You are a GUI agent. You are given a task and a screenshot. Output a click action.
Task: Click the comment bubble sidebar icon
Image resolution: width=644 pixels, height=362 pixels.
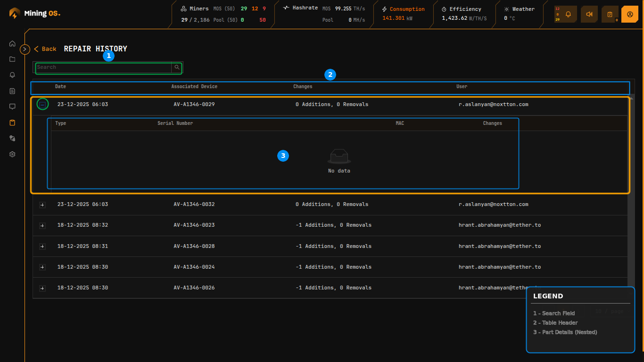click(x=12, y=107)
